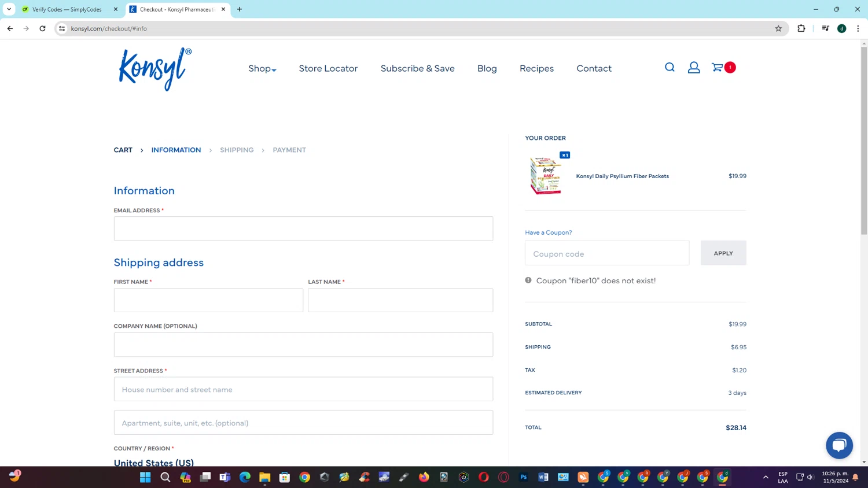
Task: Open Windows taskbar search
Action: point(165,477)
